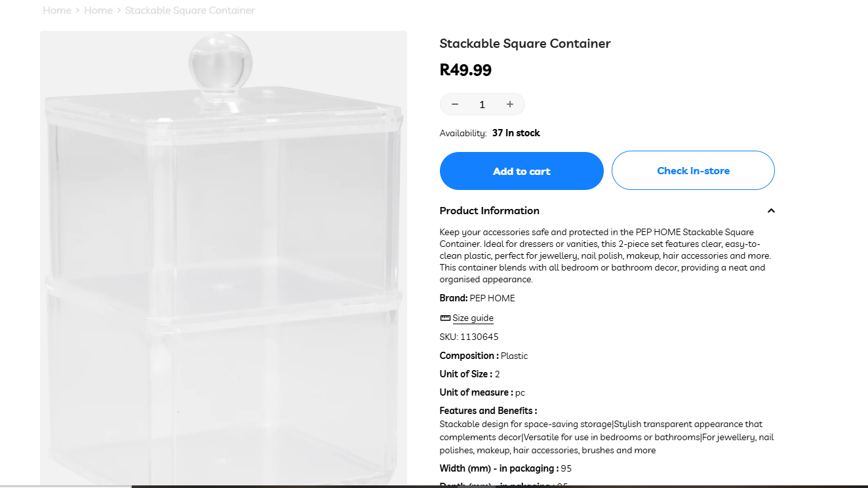Open the second Home breadcrumb link
This screenshot has width=868, height=488.
(98, 10)
